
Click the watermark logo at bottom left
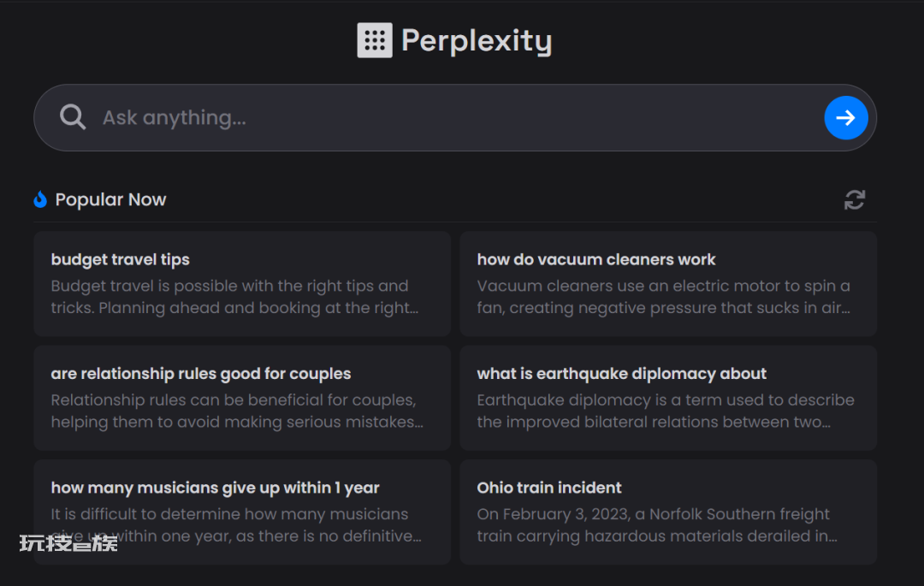click(68, 543)
